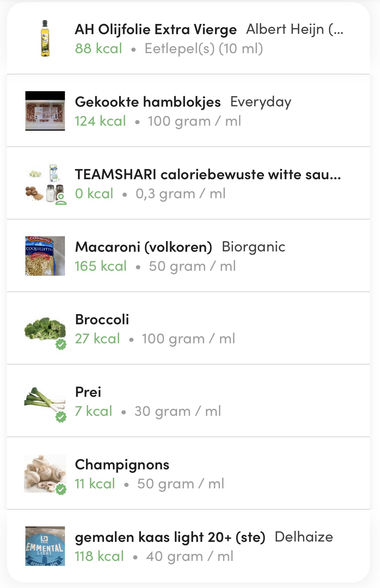This screenshot has height=588, width=380.
Task: Tap the 27 kcal Broccoli value
Action: point(97,339)
